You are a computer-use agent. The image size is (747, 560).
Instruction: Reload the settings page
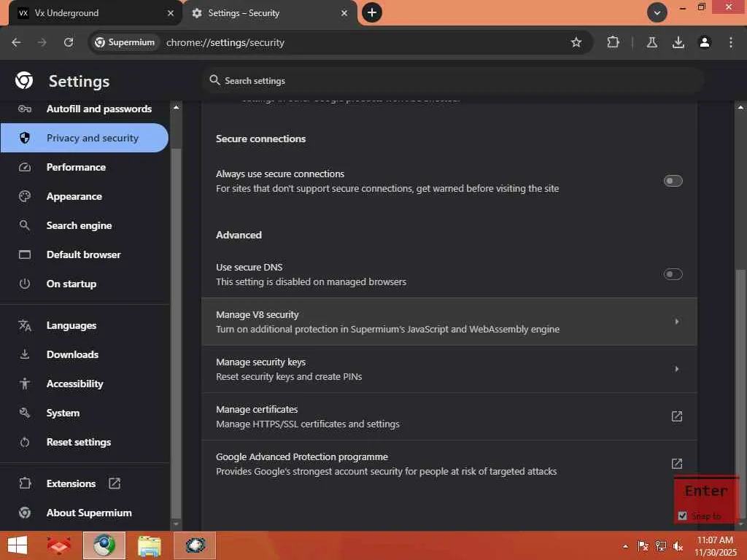tap(69, 42)
